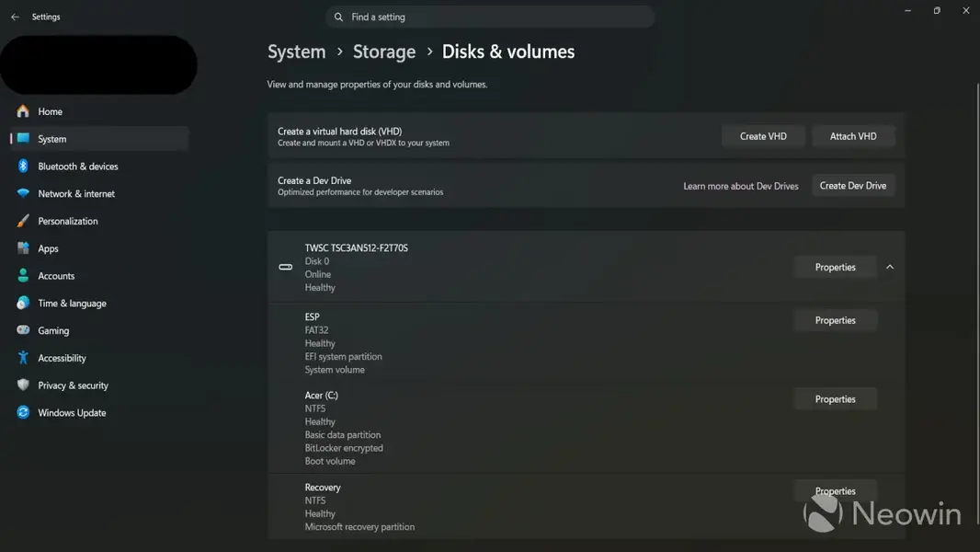980x552 pixels.
Task: Click the Apps grid icon
Action: [23, 248]
